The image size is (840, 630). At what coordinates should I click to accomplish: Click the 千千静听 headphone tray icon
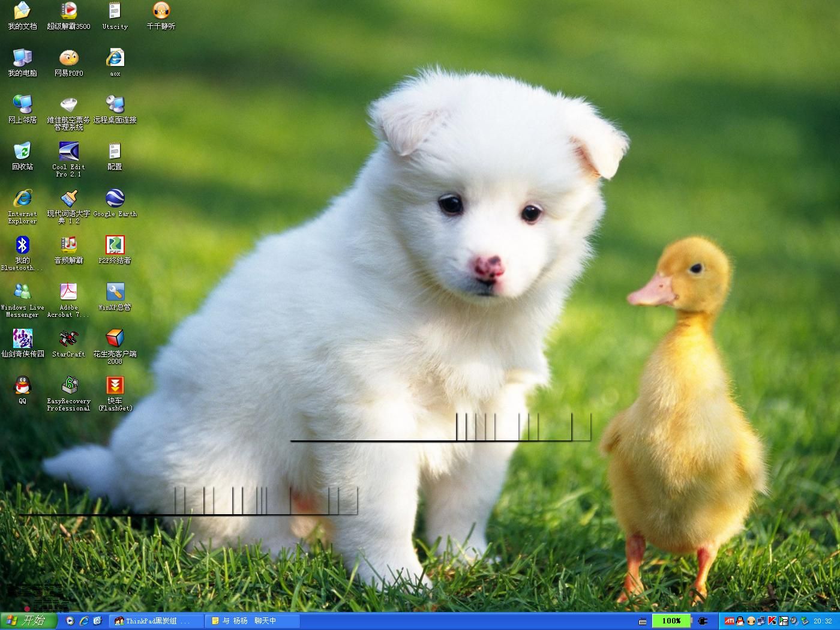click(751, 621)
